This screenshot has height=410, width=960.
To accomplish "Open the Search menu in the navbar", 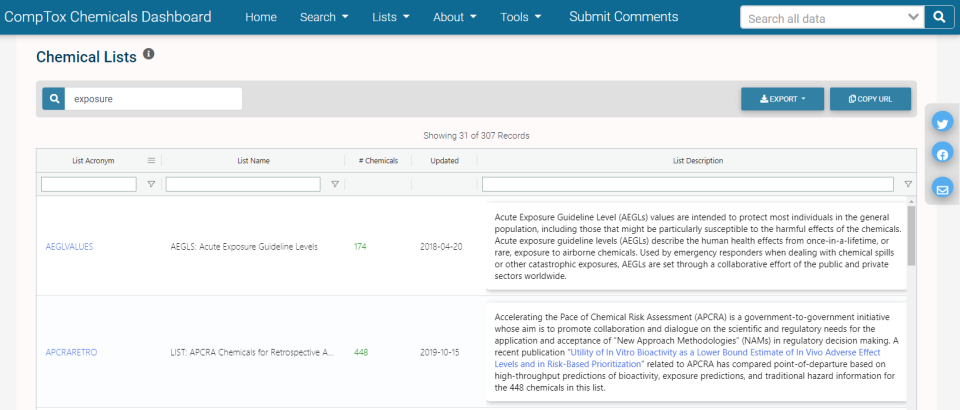I will 324,17.
